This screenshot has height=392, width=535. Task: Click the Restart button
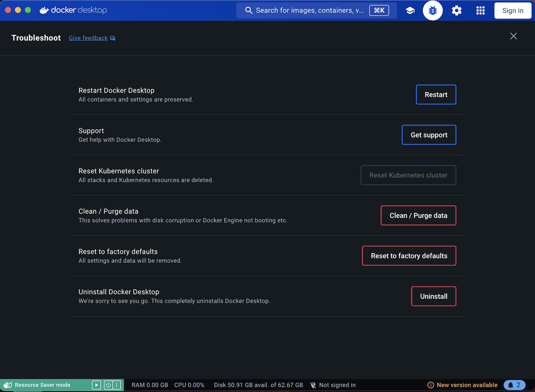(x=436, y=95)
